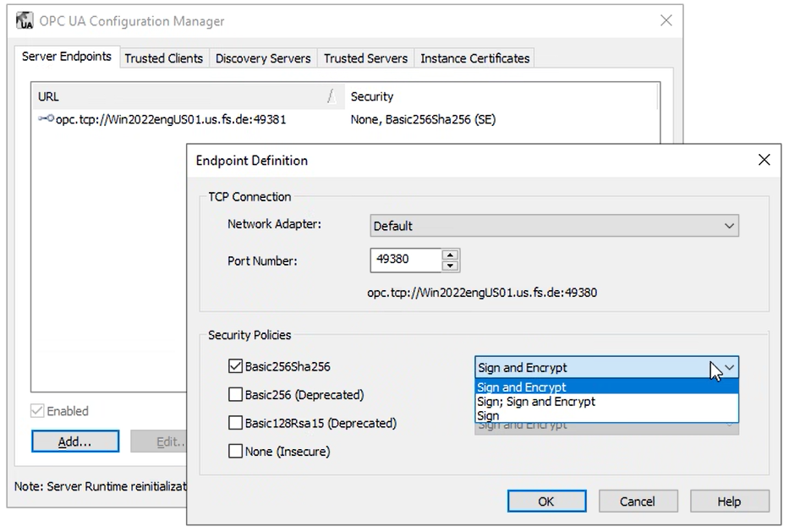Collapse the Basic256Sha256 security mode dropdown arrow
This screenshot has width=789, height=532.
coord(729,368)
